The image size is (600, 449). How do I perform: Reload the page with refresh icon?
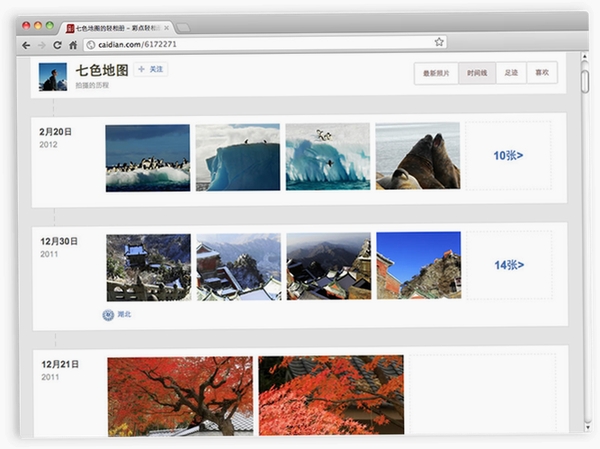(x=57, y=45)
